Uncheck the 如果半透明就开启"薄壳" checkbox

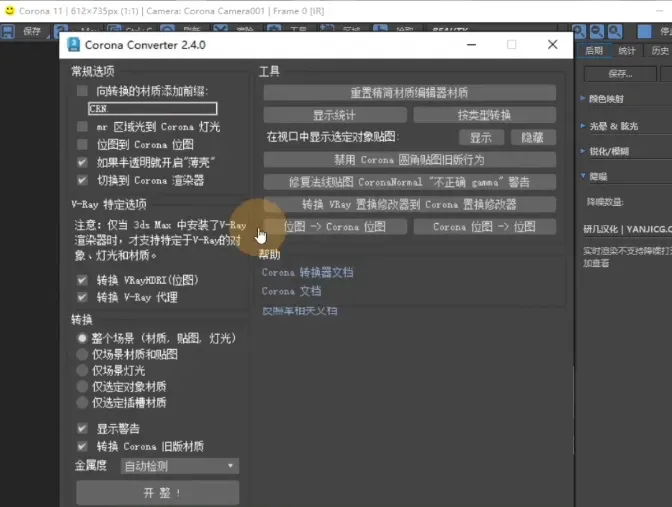coord(82,162)
